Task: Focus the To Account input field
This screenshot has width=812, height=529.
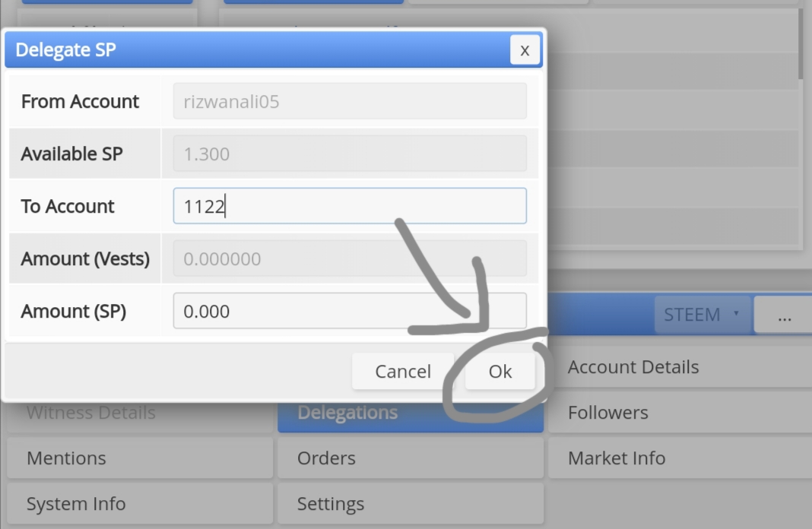Action: [x=350, y=206]
